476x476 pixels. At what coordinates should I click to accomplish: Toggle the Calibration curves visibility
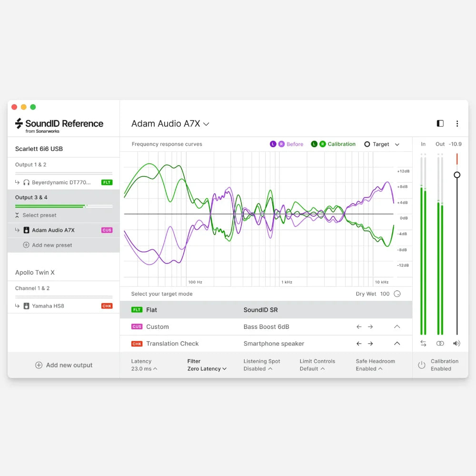[x=333, y=144]
